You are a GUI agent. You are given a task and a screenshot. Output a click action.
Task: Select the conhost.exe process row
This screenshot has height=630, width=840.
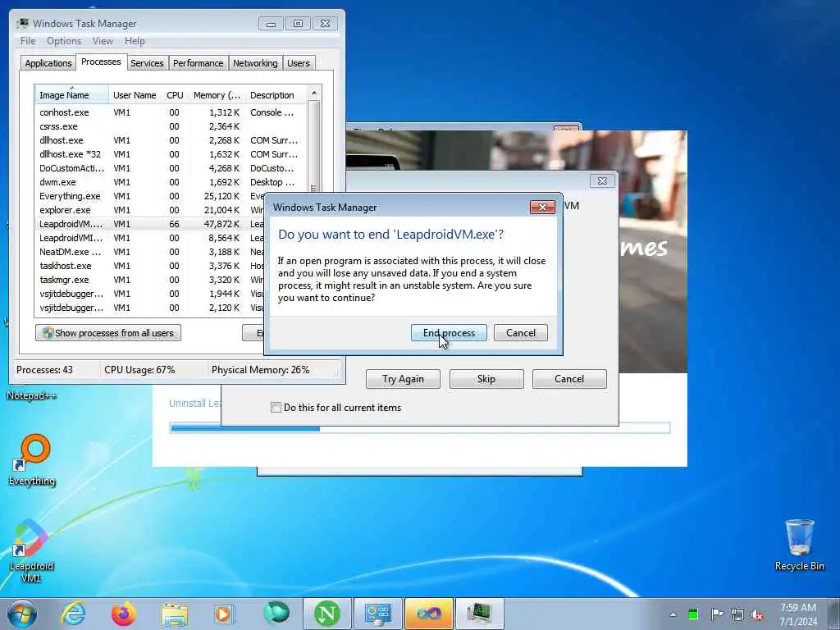[171, 112]
